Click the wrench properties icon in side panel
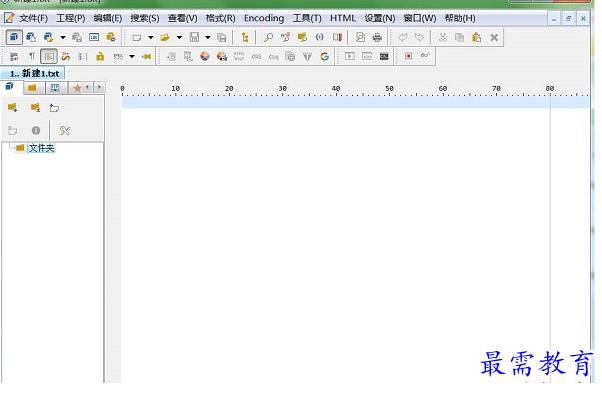602x395 pixels. [x=64, y=131]
